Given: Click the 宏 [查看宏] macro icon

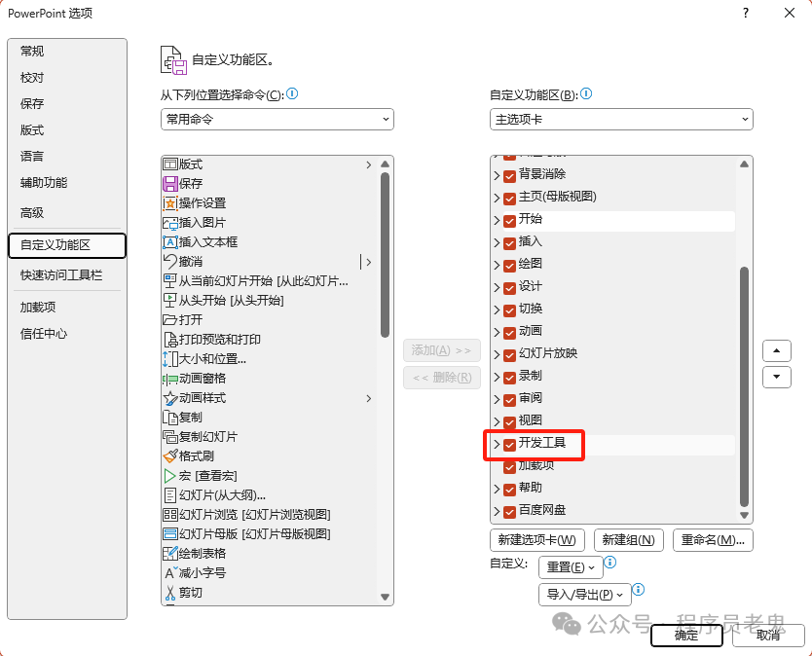Looking at the screenshot, I should (x=170, y=476).
